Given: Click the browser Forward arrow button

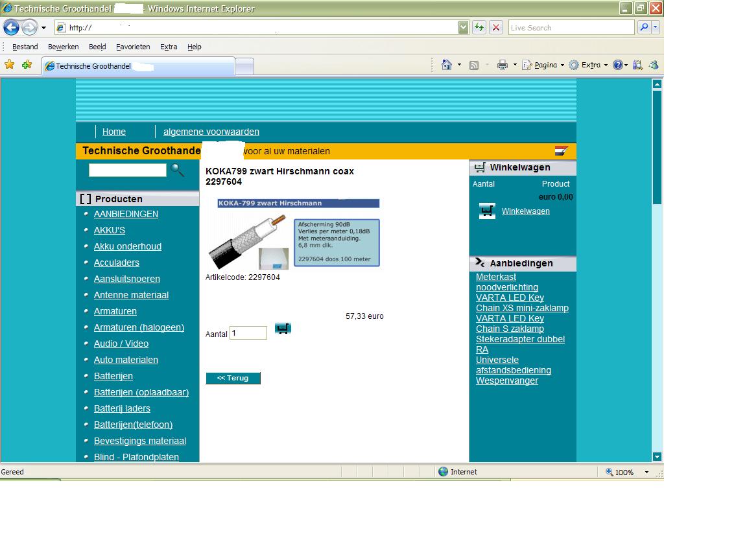Looking at the screenshot, I should (x=30, y=28).
